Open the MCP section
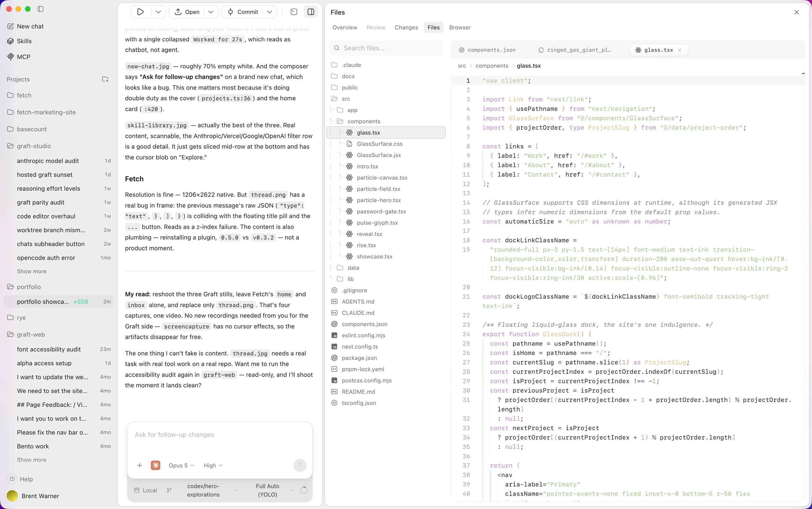The height and width of the screenshot is (509, 812). tap(23, 57)
